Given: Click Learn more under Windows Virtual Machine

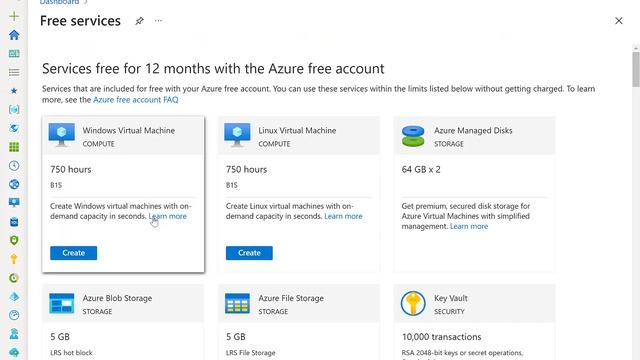Looking at the screenshot, I should [167, 216].
